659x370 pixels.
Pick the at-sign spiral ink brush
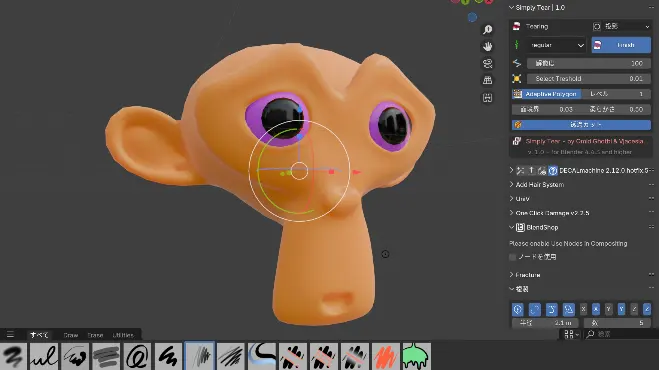click(137, 356)
